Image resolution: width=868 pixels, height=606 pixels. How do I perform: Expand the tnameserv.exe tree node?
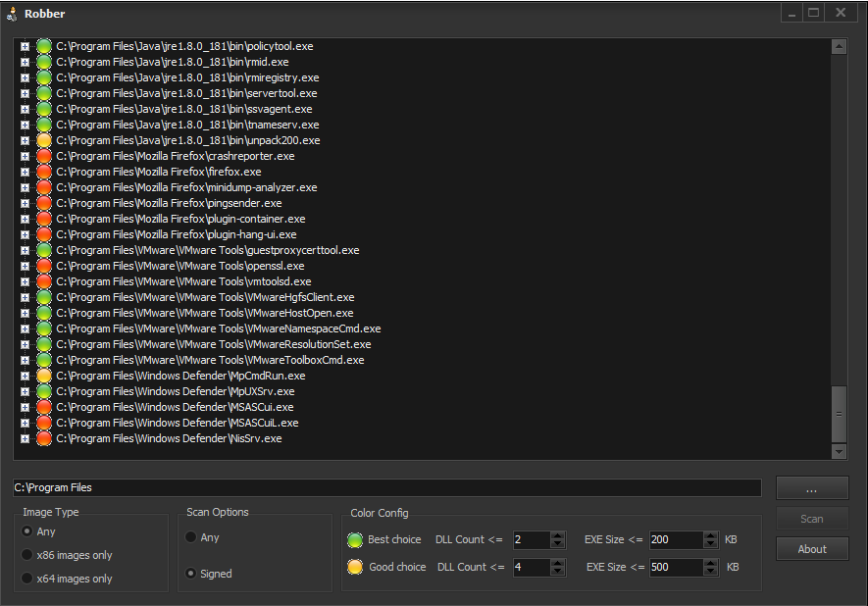[25, 126]
